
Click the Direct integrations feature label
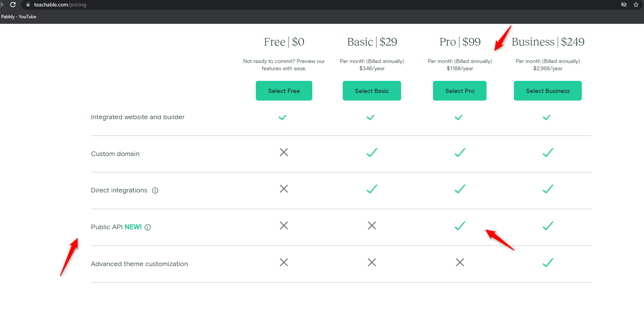[x=119, y=191]
